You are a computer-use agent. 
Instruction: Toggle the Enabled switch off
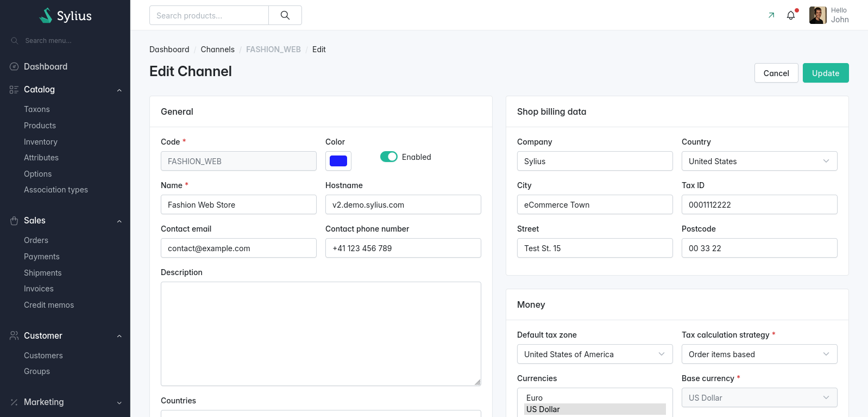[x=389, y=157]
